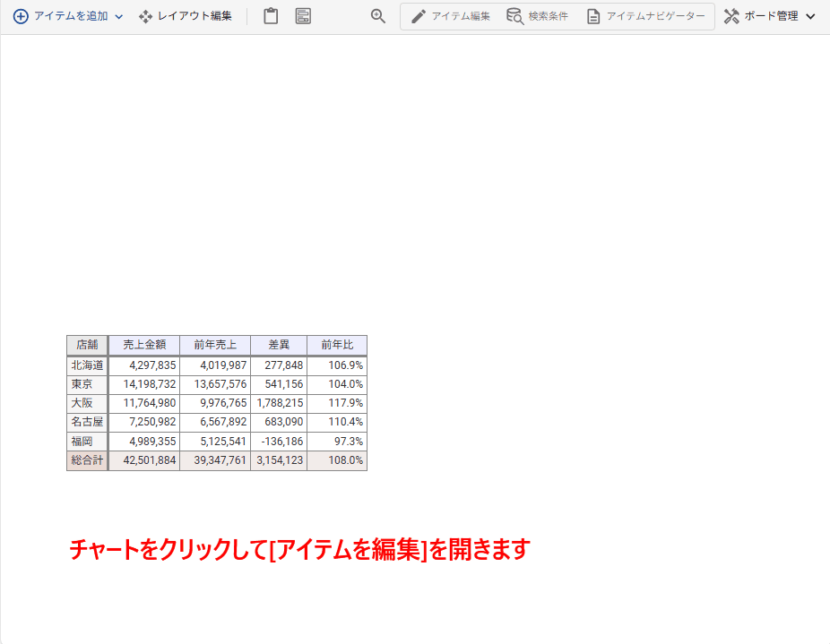Click the form layout icon beside clipboard
830x644 pixels.
[303, 16]
